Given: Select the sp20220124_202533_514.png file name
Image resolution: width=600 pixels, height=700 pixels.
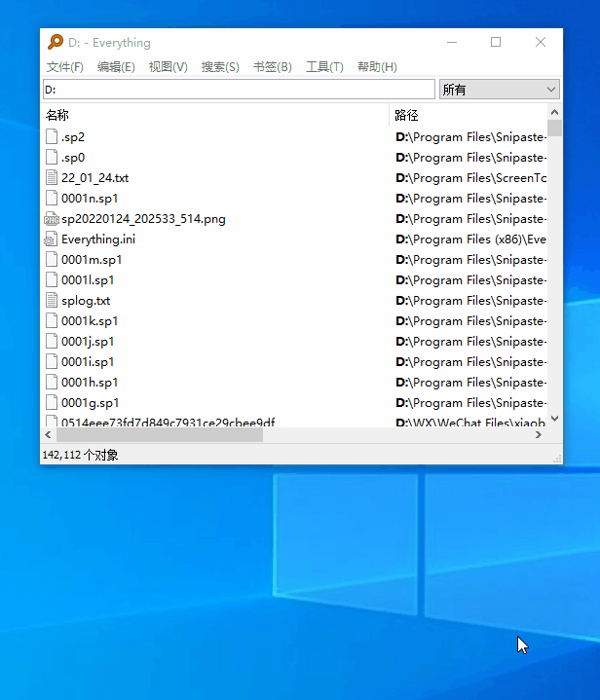Looking at the screenshot, I should 143,219.
